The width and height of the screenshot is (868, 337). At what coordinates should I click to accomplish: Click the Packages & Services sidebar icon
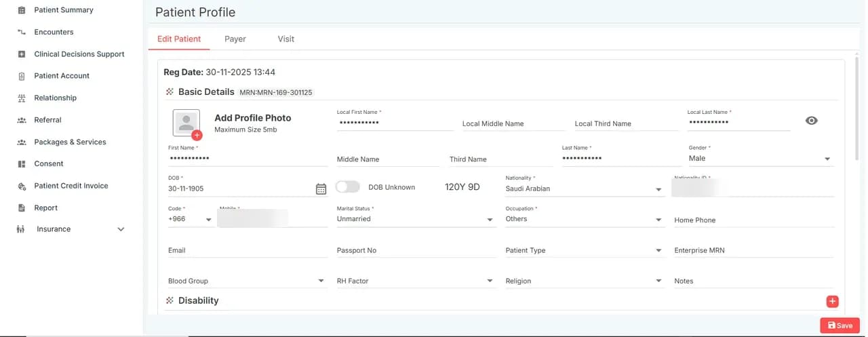21,142
